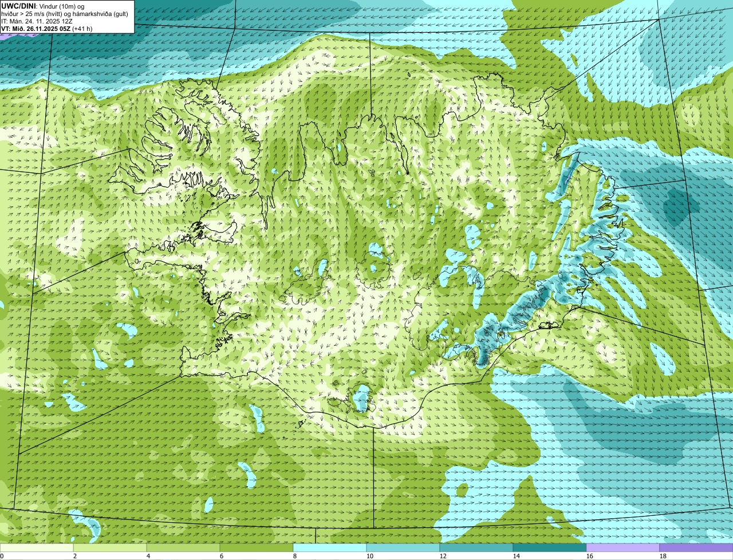The width and height of the screenshot is (733, 560).
Task: Click the '12' label on the wind scale
Action: coord(443,556)
